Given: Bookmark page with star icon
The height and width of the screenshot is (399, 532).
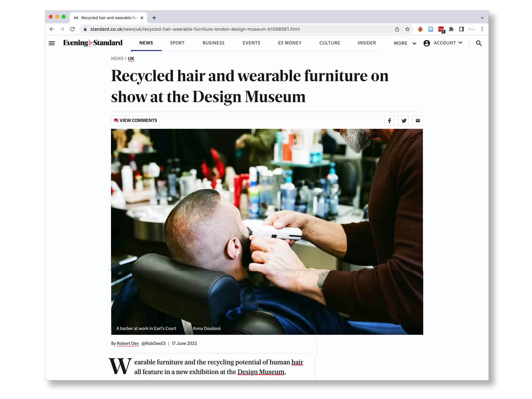Looking at the screenshot, I should tap(407, 29).
